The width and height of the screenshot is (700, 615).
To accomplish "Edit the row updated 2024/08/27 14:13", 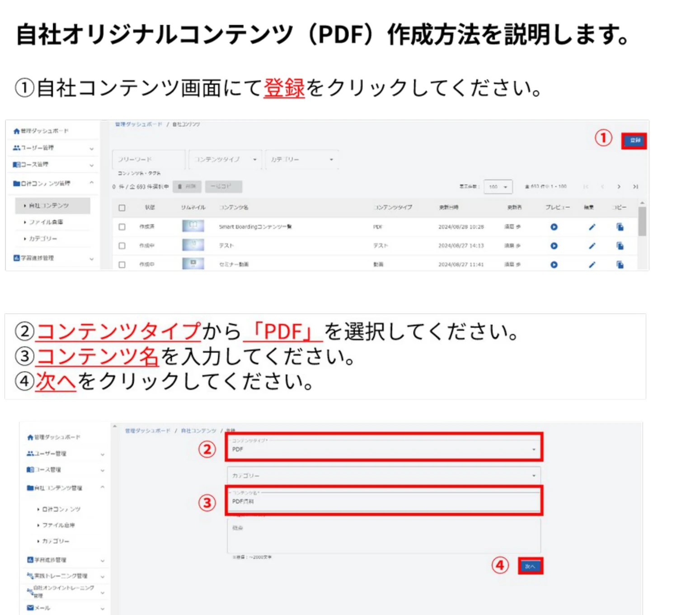I will point(592,246).
